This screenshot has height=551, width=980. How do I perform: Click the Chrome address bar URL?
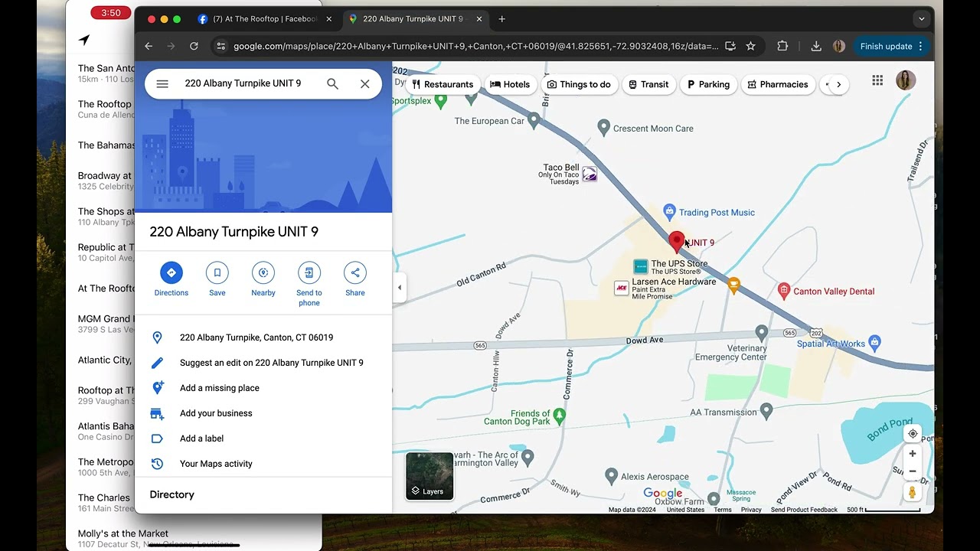click(x=475, y=46)
